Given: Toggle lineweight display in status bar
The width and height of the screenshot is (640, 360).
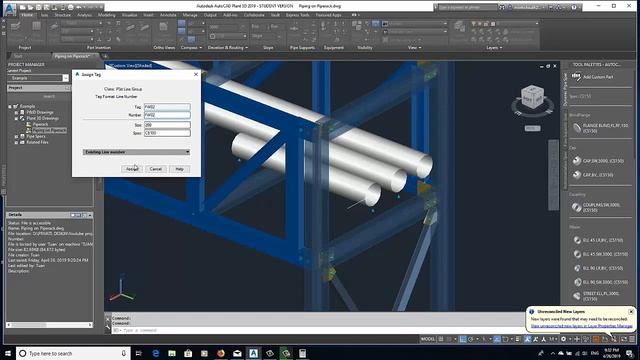Looking at the screenshot, I should pos(518,339).
